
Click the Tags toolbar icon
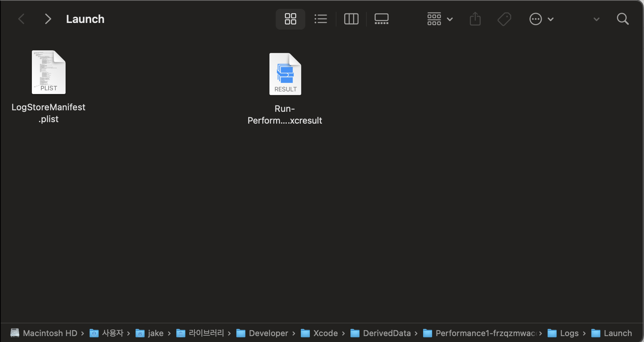(x=504, y=19)
